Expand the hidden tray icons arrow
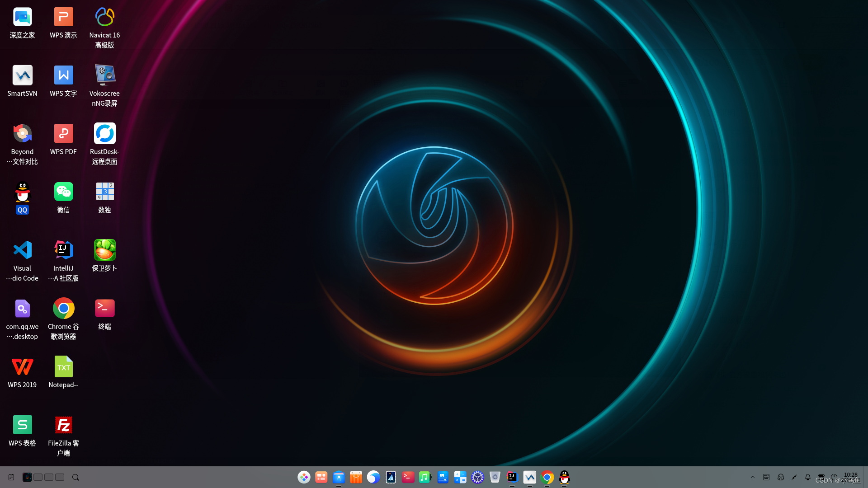Image resolution: width=868 pixels, height=488 pixels. pyautogui.click(x=753, y=477)
